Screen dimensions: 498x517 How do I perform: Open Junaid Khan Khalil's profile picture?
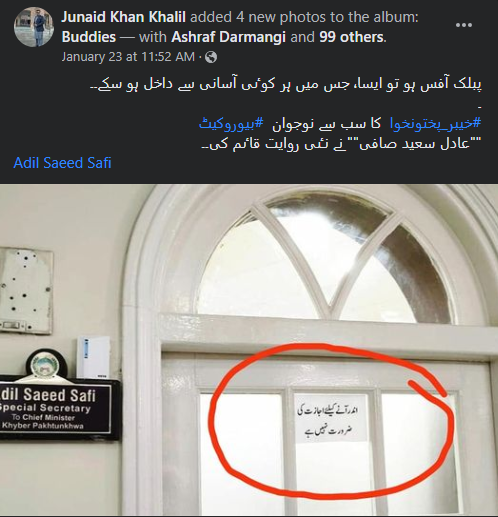pyautogui.click(x=34, y=27)
